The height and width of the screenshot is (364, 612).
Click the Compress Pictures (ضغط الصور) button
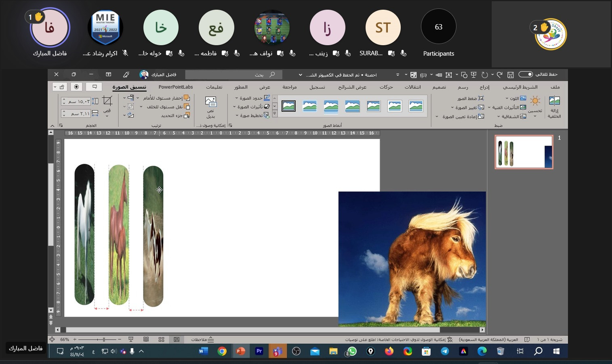pyautogui.click(x=471, y=98)
